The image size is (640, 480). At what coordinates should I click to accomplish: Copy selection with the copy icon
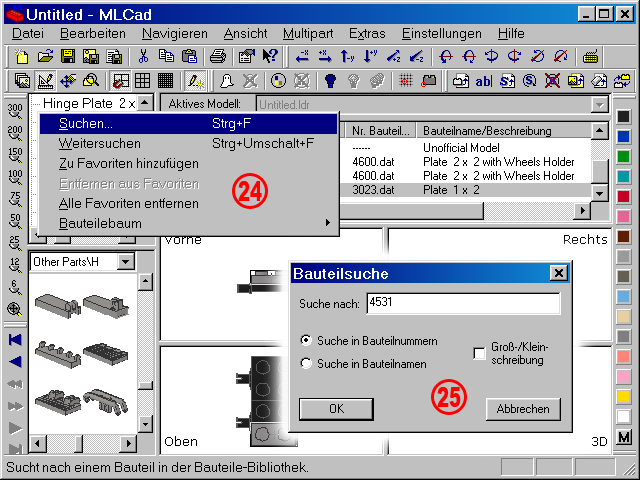pyautogui.click(x=166, y=56)
